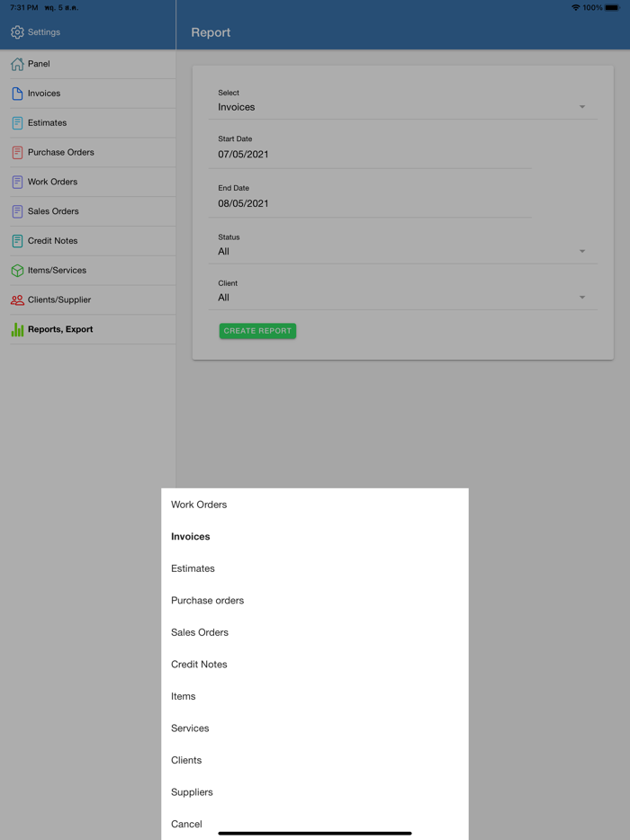630x840 pixels.
Task: Cancel the report type picker
Action: click(315, 824)
